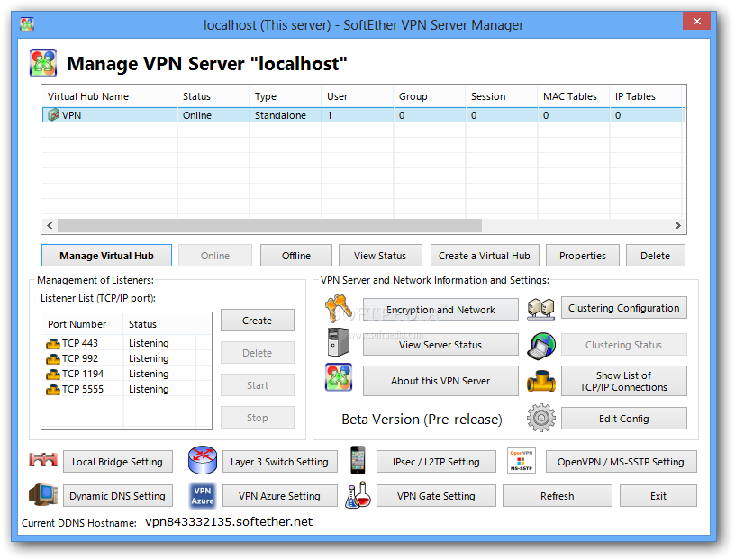Sort hubs by Type column header
Screen dimensions: 735x560
[x=286, y=96]
